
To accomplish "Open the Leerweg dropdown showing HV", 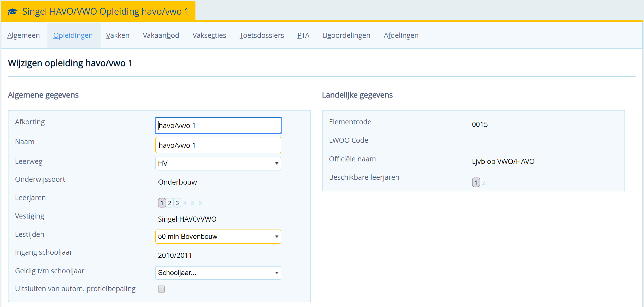I will [218, 163].
